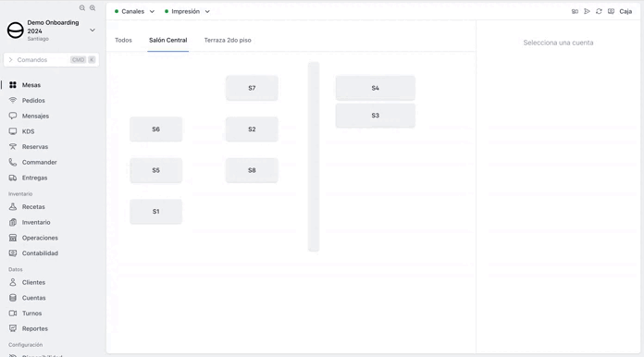Click the Recetas label in sidebar
644x357 pixels.
tap(33, 207)
